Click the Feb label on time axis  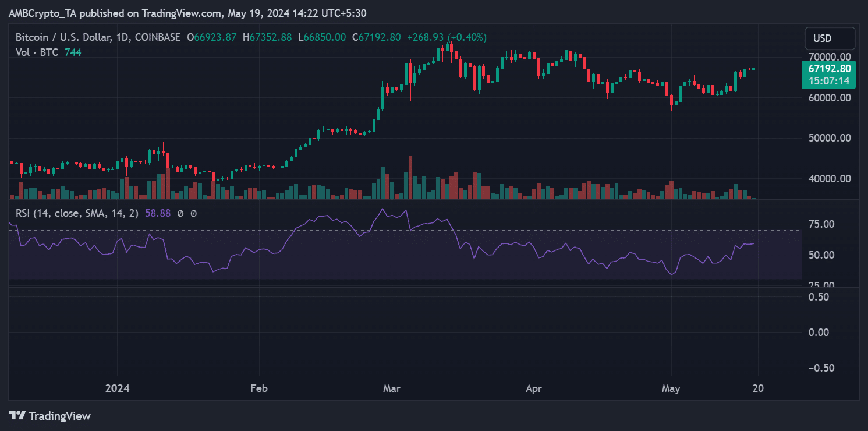[258, 388]
